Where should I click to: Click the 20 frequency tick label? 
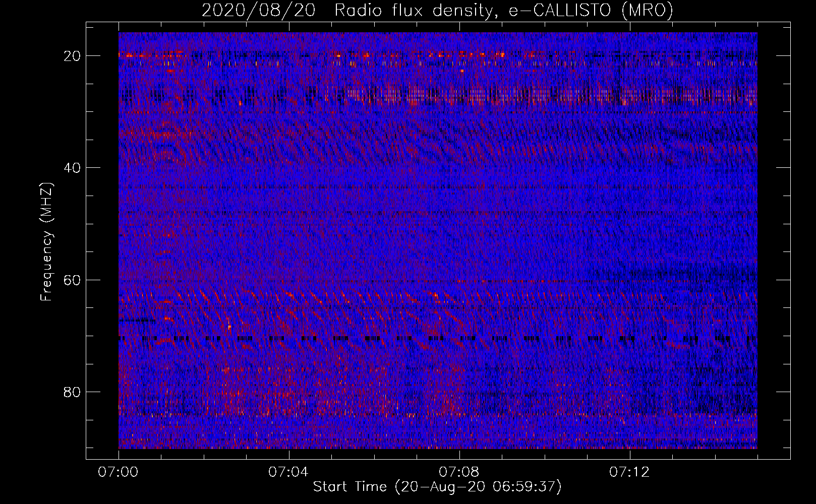coord(73,56)
